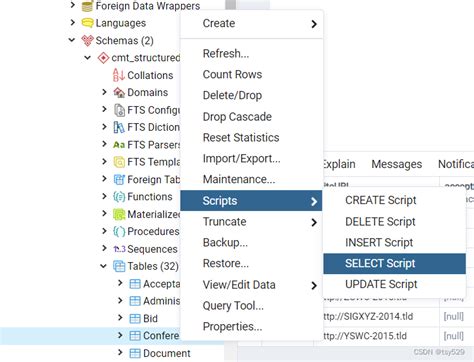This screenshot has width=474, height=362.
Task: Click the cmt_structured schema diamond icon
Action: [x=103, y=58]
